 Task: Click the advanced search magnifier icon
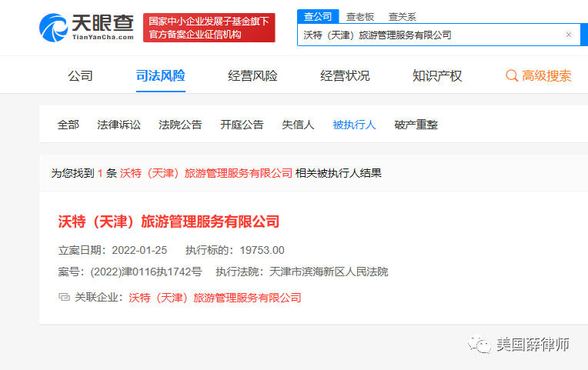(512, 75)
